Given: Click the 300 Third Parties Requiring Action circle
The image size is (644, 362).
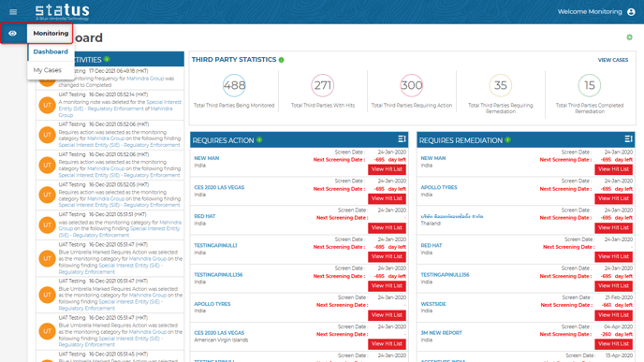Looking at the screenshot, I should 412,85.
